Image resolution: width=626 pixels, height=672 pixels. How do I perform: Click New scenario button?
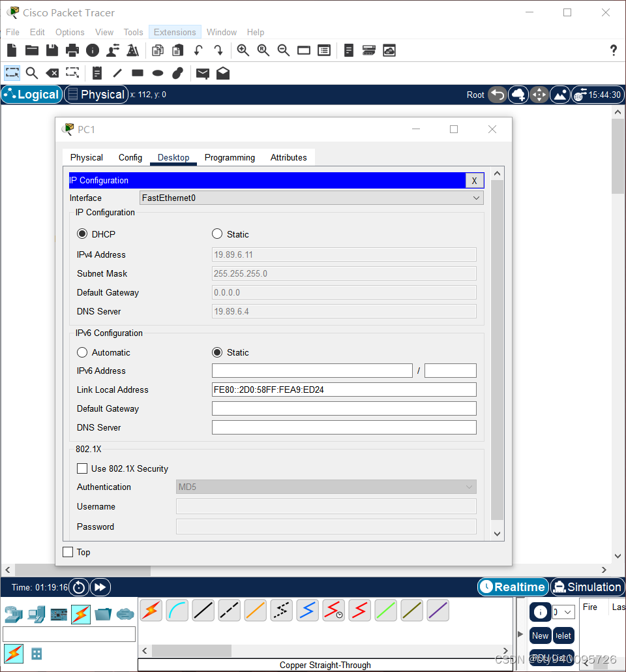click(540, 635)
